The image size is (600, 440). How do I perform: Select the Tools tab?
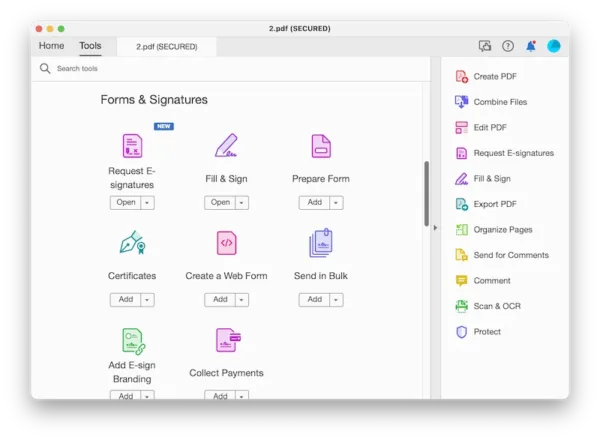[x=90, y=46]
